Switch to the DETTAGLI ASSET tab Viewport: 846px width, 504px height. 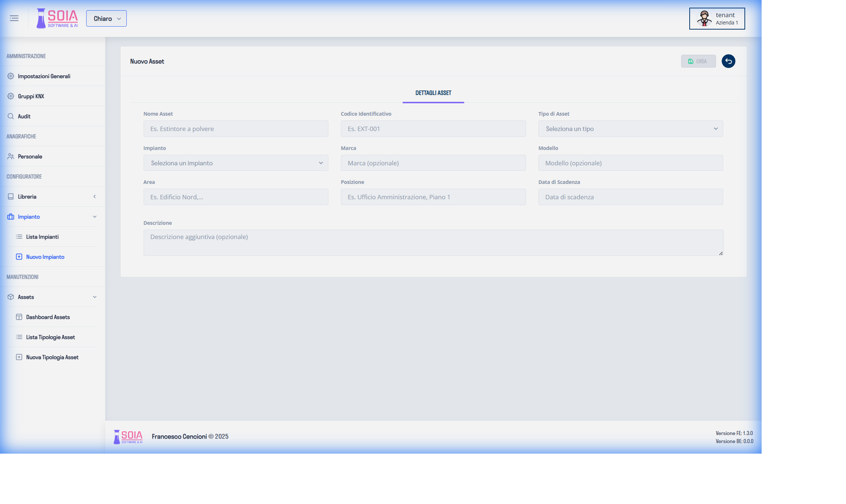(433, 93)
